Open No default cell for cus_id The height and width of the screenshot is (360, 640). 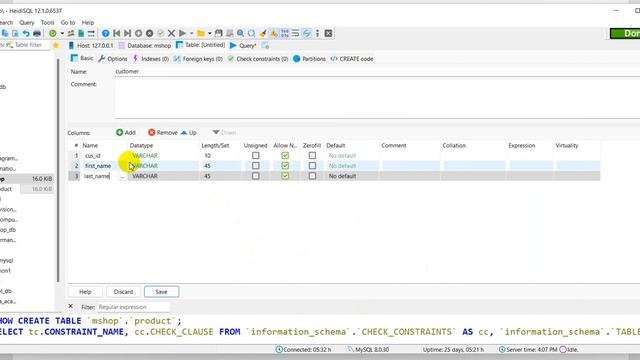(x=342, y=156)
